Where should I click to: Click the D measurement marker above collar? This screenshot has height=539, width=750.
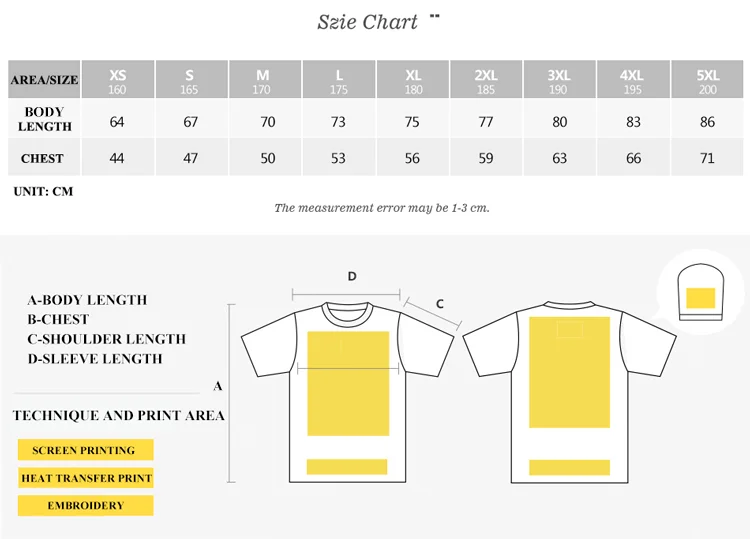[352, 276]
